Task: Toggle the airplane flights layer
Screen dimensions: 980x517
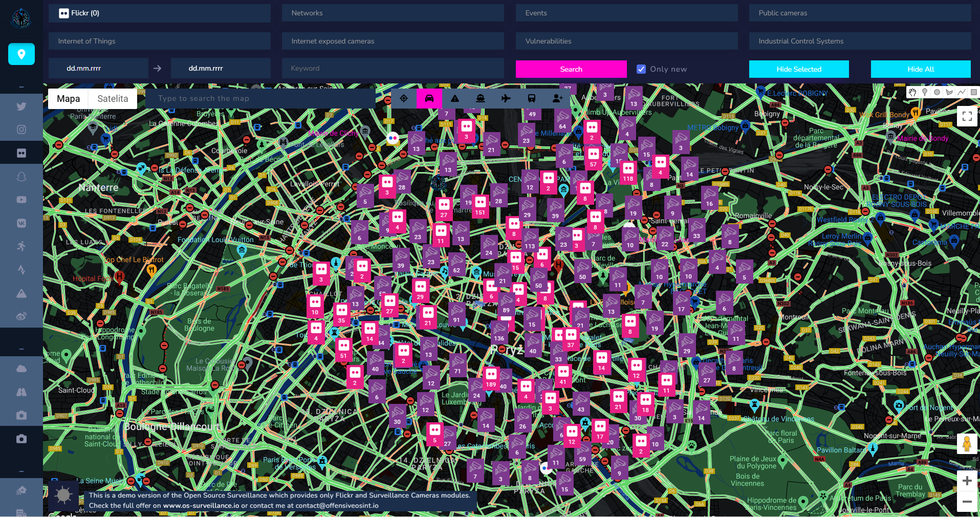Action: coord(506,98)
